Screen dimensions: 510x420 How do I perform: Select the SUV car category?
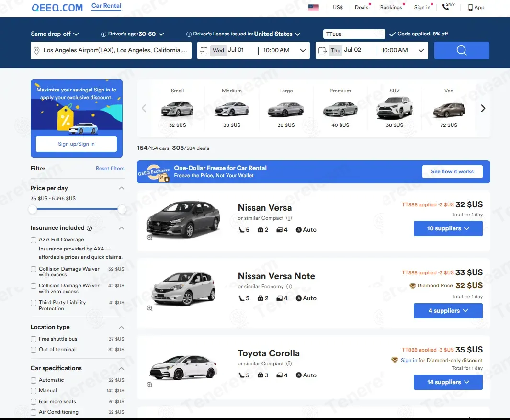click(x=394, y=109)
